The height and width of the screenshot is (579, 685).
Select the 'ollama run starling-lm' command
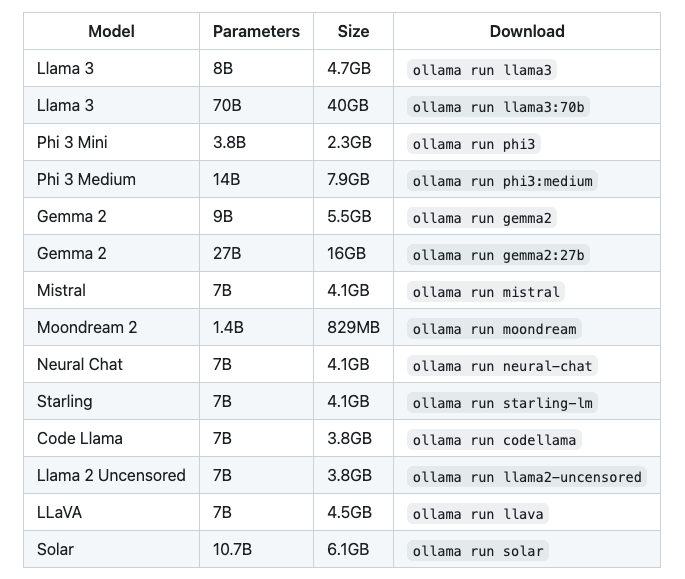[x=502, y=402]
